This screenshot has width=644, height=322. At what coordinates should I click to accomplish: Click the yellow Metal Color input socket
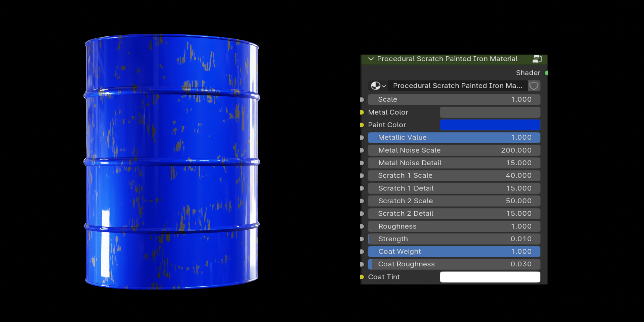pos(362,112)
